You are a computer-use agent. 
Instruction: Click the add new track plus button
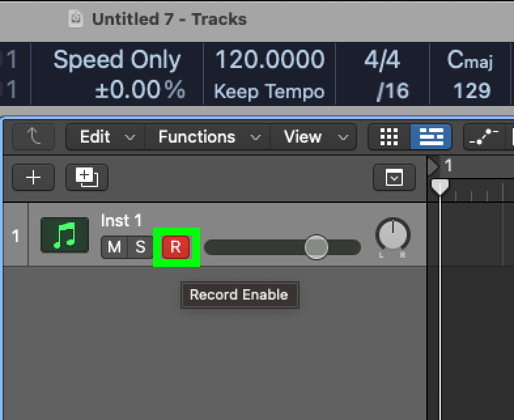click(33, 177)
